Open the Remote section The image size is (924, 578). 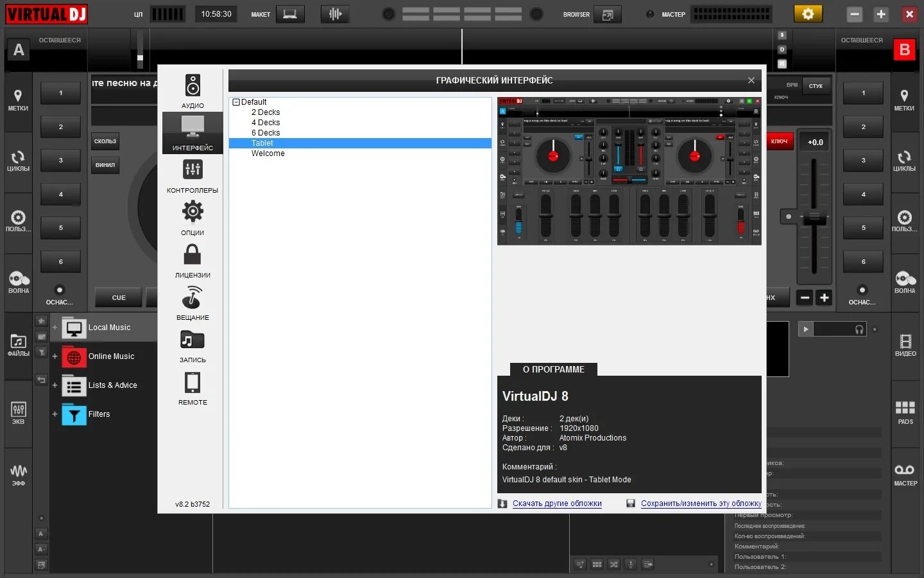[193, 388]
